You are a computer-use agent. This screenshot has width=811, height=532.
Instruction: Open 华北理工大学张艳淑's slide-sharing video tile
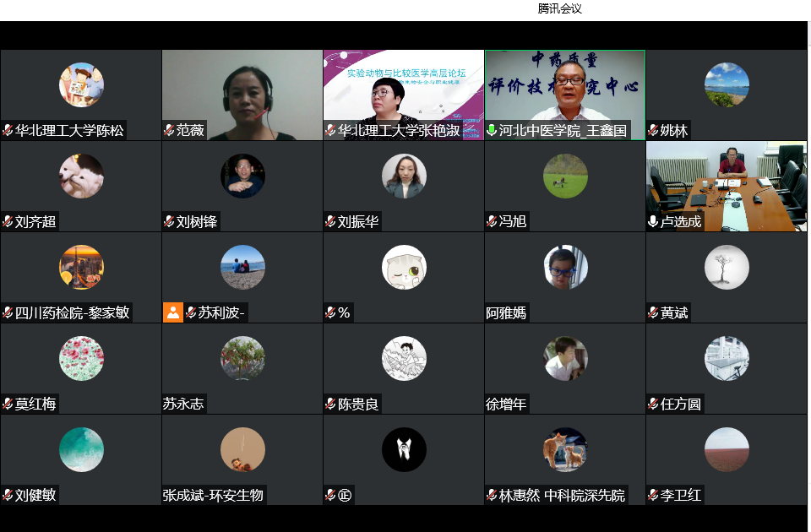click(x=404, y=93)
